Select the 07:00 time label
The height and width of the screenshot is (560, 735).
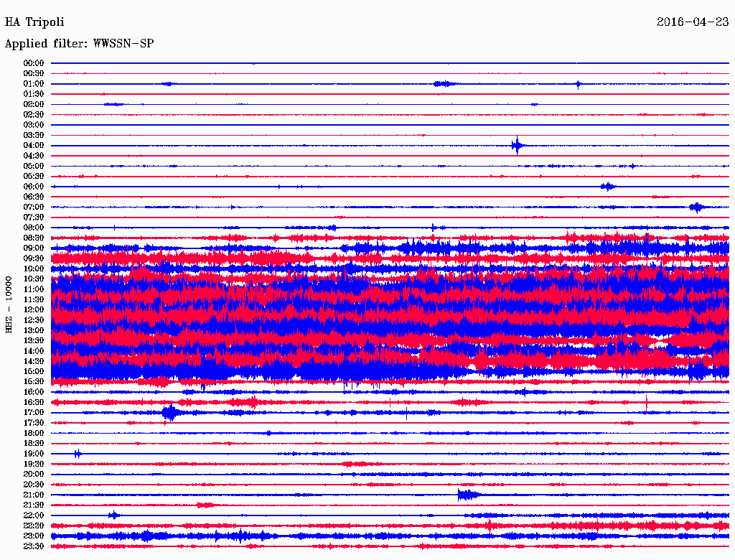pos(34,207)
